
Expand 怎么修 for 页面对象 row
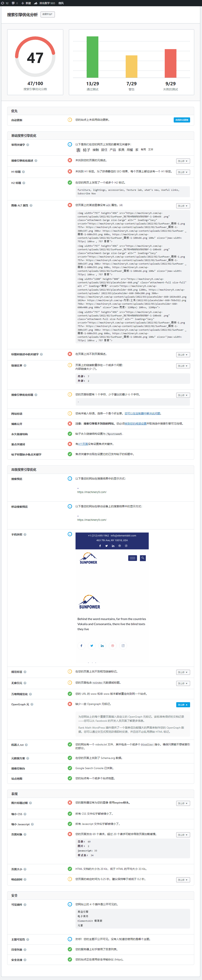(183, 835)
